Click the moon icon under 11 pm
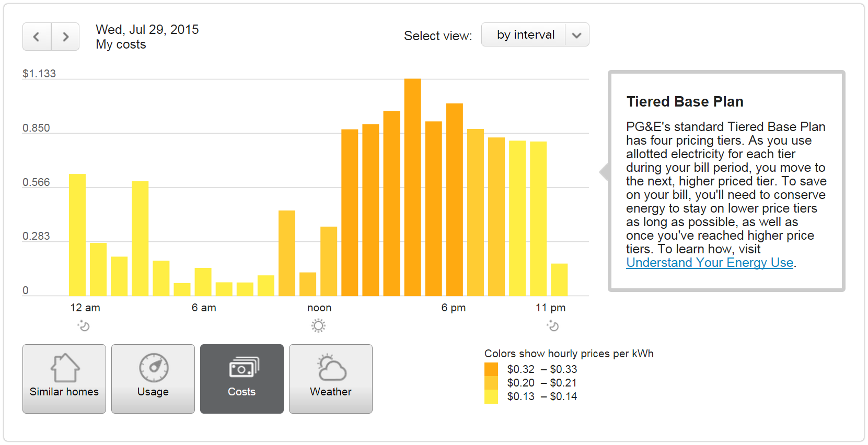The image size is (868, 445). tap(553, 326)
